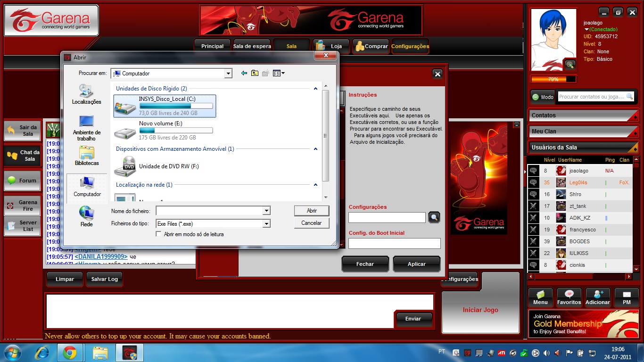Viewport: 644px width, 362px height.
Task: Click the magnifier on the profile avatar
Action: [x=570, y=65]
